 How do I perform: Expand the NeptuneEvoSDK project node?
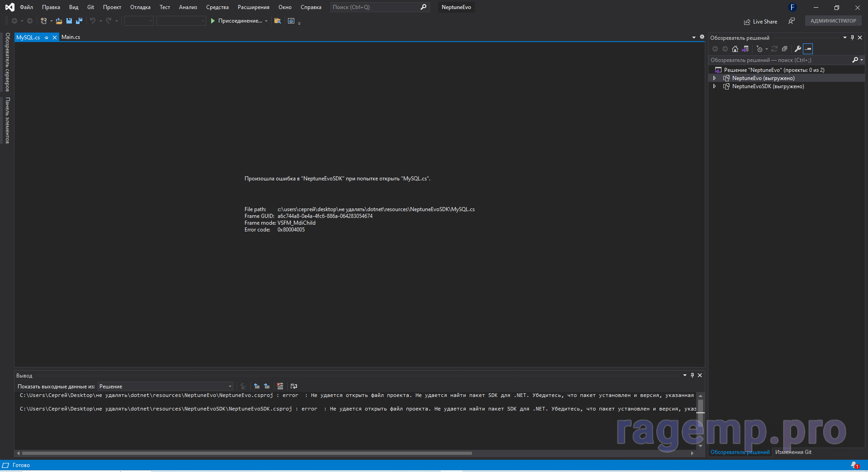[714, 86]
